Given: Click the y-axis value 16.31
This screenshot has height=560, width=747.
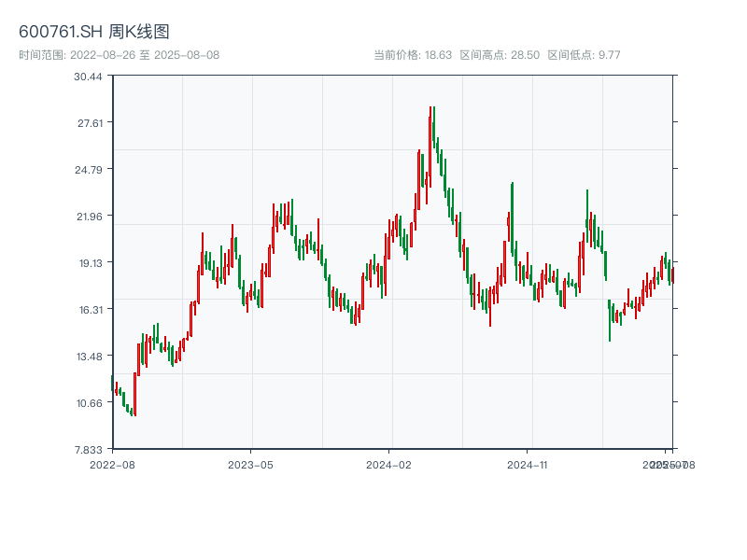Looking at the screenshot, I should pos(91,310).
